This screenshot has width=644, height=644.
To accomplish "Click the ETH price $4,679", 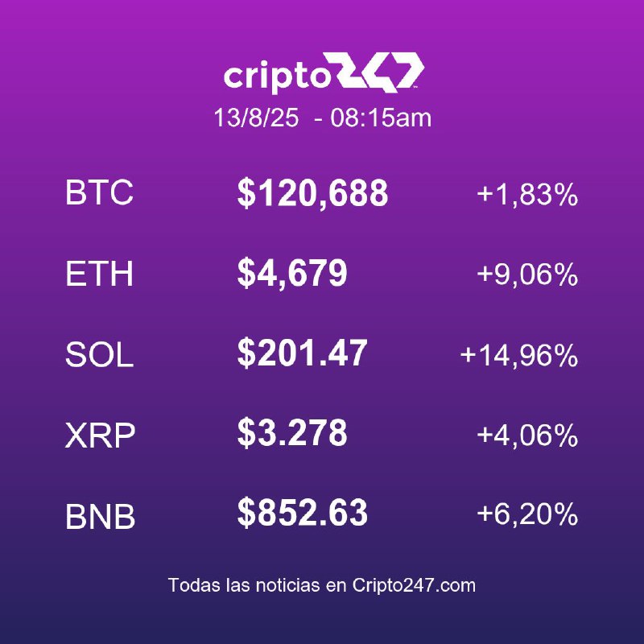I will [x=292, y=274].
